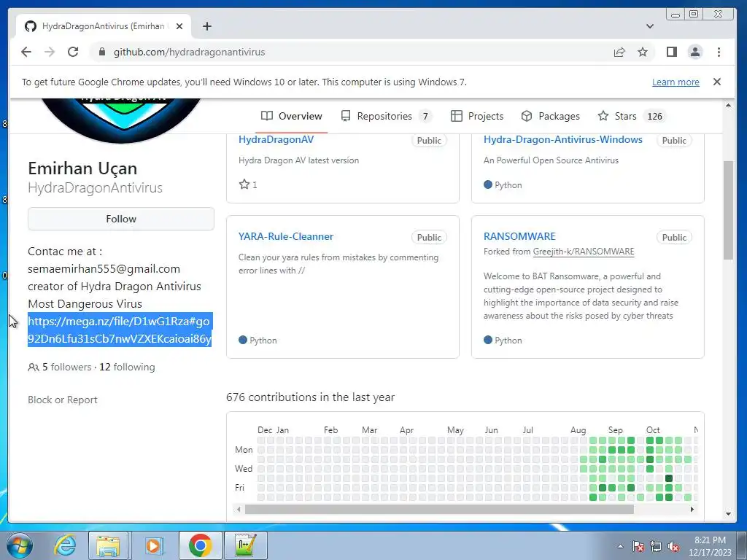Go back to the previous page

26,52
